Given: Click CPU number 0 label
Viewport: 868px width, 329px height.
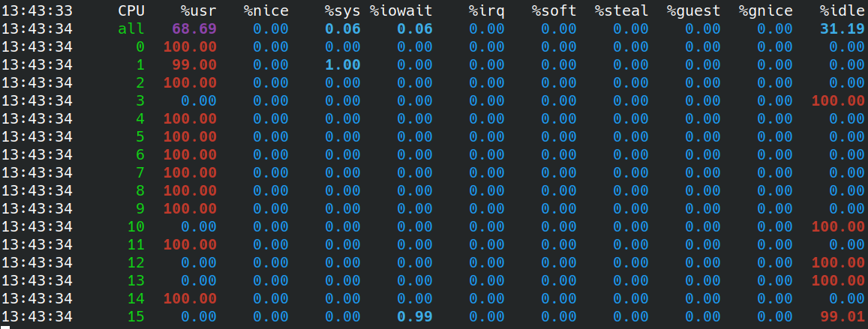Looking at the screenshot, I should click(x=140, y=47).
